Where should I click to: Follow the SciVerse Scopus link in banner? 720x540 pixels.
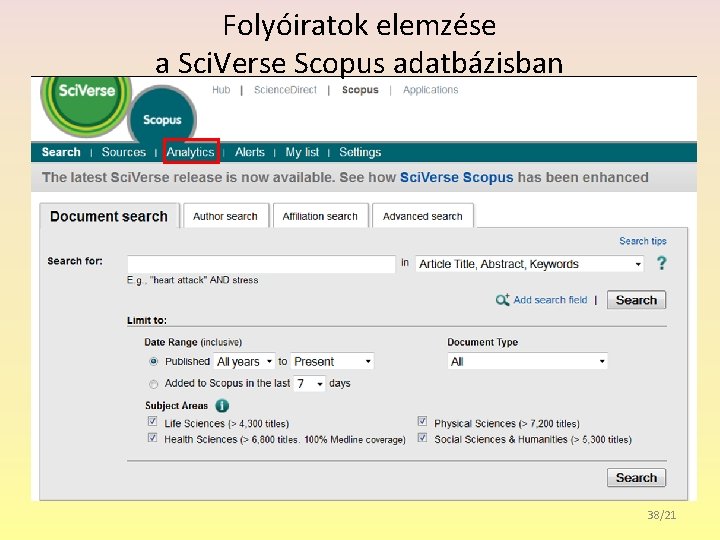[456, 177]
